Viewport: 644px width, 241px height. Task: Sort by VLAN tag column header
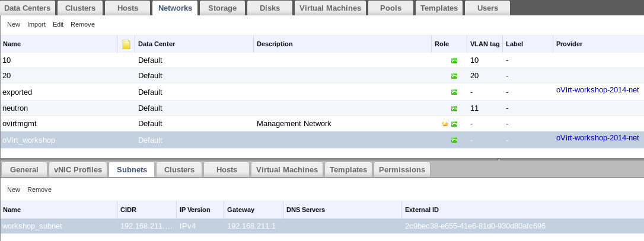point(484,44)
